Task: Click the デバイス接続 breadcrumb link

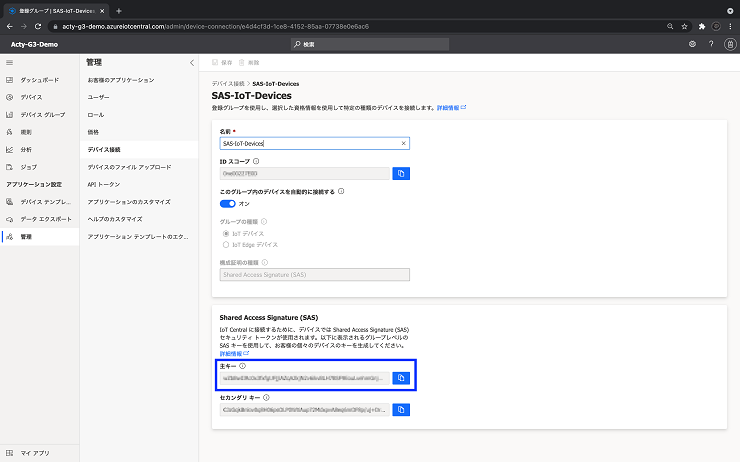Action: tap(227, 84)
